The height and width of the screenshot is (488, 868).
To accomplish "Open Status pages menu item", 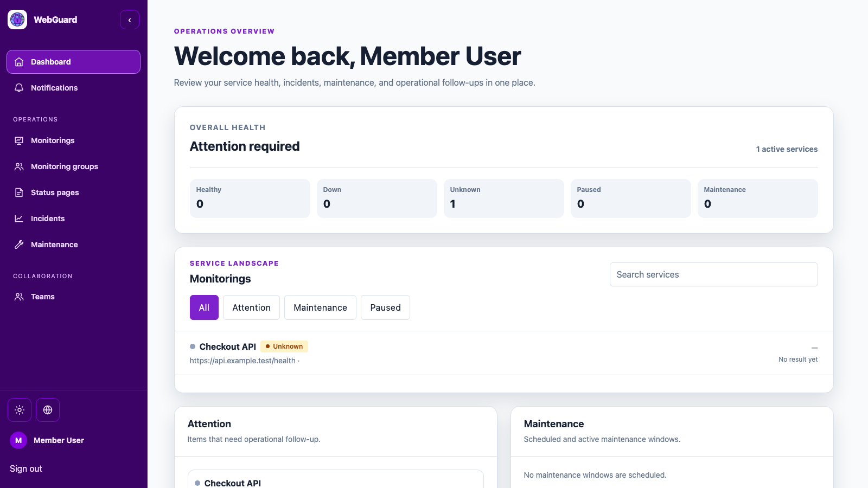I will coord(73,192).
